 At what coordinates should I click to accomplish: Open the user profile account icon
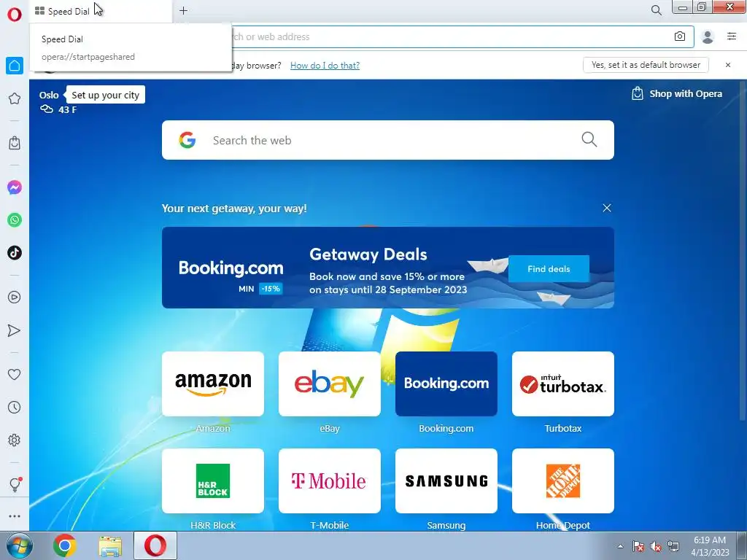[708, 36]
